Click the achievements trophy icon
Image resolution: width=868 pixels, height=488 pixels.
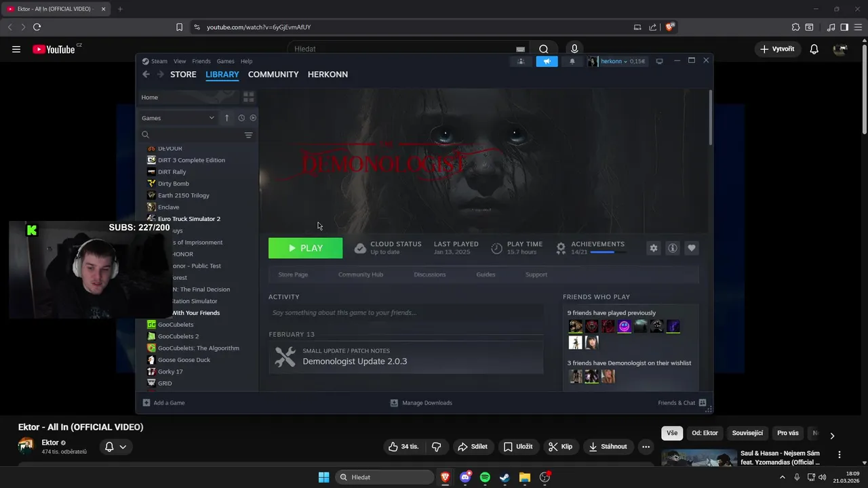(561, 248)
